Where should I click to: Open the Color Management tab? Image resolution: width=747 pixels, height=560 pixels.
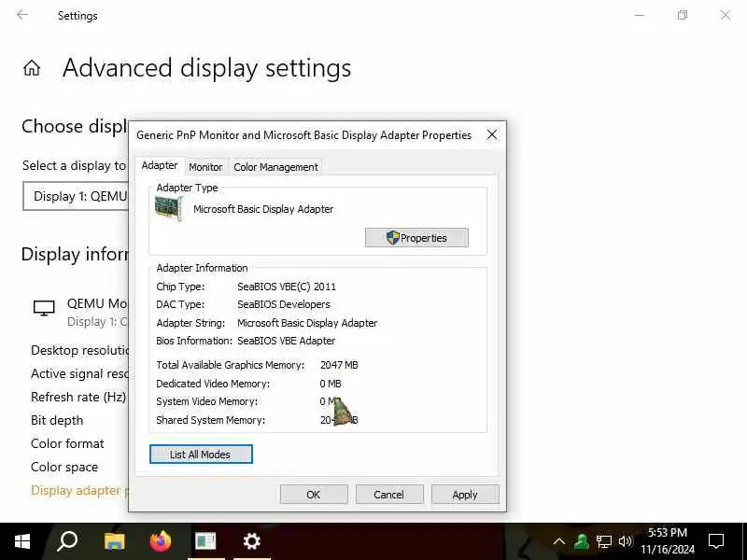[x=275, y=167]
